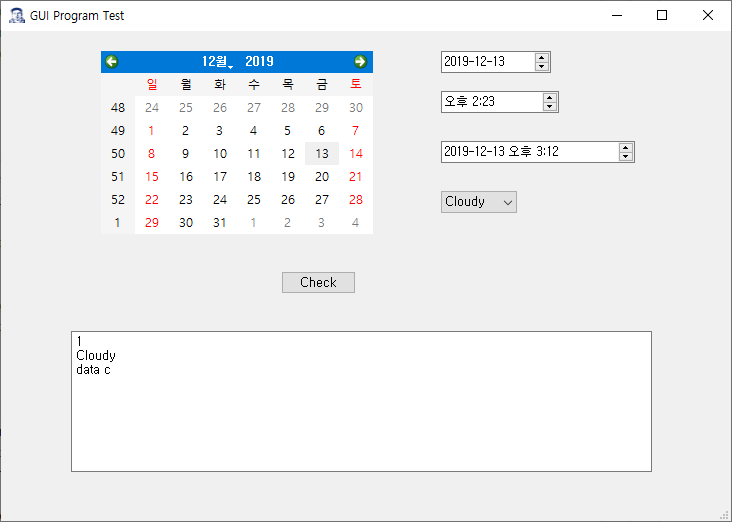Click the 수 Wednesday column header
Screen dimensions: 732x522
coord(253,85)
